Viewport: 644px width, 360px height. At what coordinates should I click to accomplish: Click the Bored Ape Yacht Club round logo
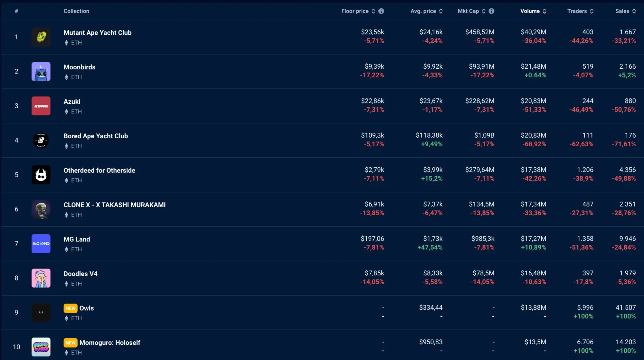41,141
